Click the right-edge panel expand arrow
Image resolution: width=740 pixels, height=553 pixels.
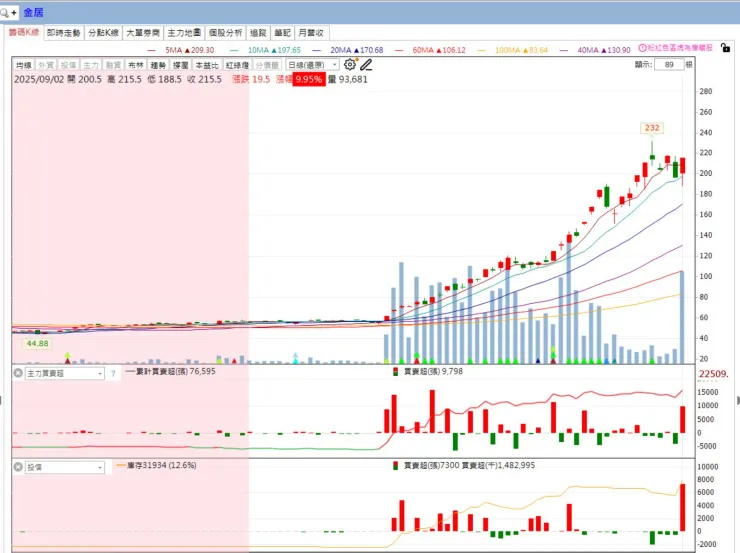pyautogui.click(x=738, y=400)
